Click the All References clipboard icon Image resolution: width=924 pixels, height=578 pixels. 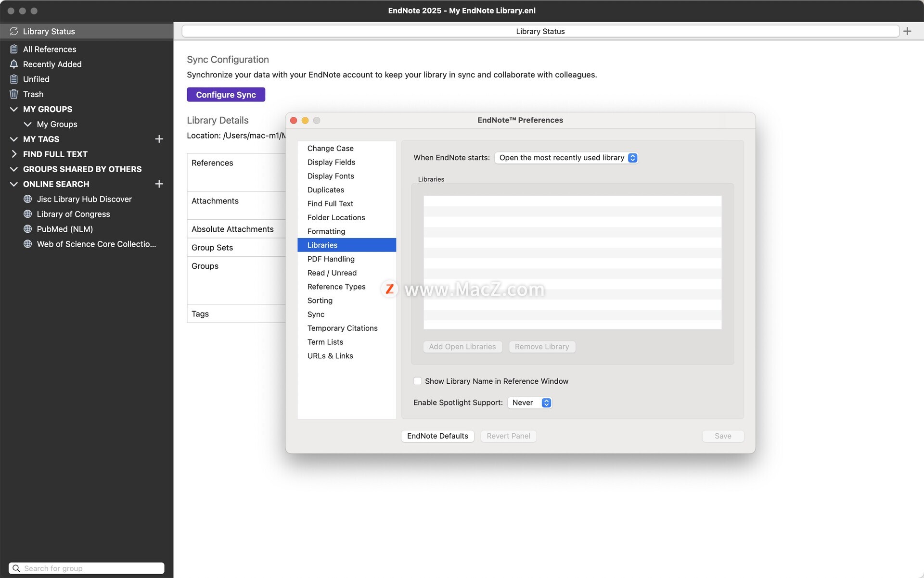tap(13, 49)
